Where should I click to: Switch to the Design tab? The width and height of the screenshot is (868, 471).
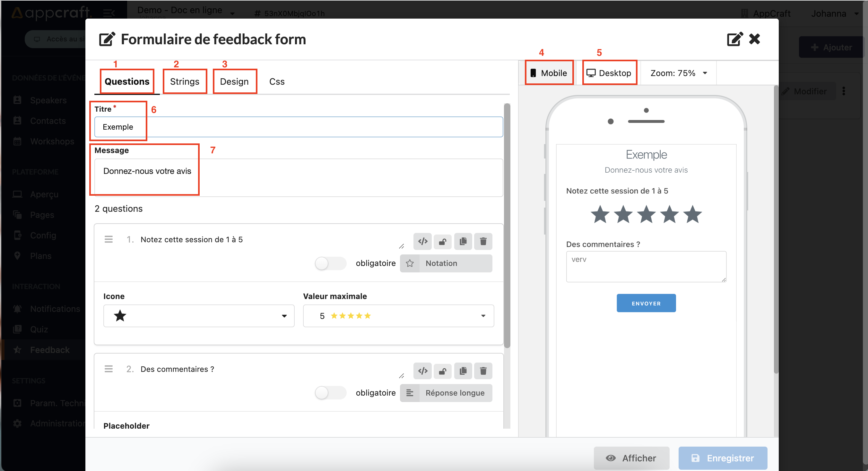(x=234, y=81)
